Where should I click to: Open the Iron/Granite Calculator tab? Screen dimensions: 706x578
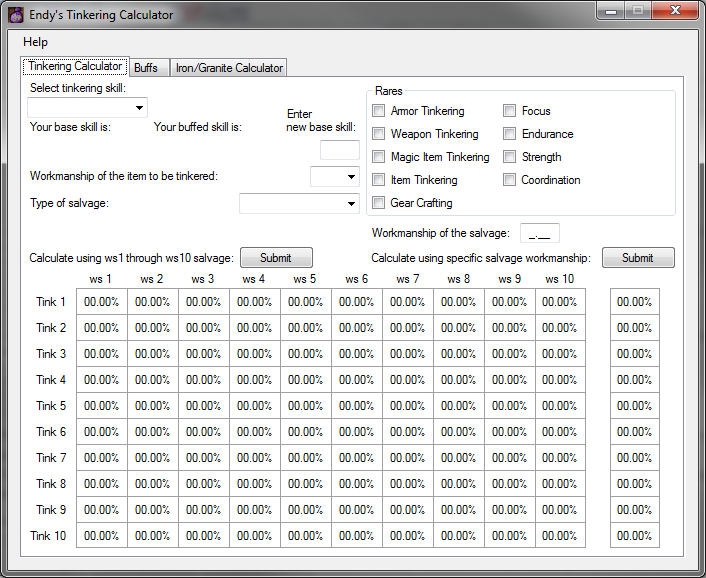click(230, 68)
